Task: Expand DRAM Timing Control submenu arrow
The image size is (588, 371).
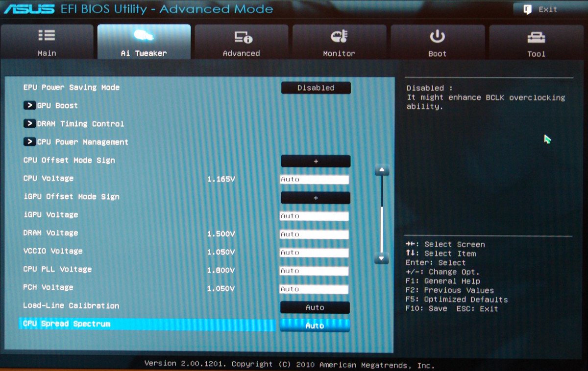Action: (29, 123)
